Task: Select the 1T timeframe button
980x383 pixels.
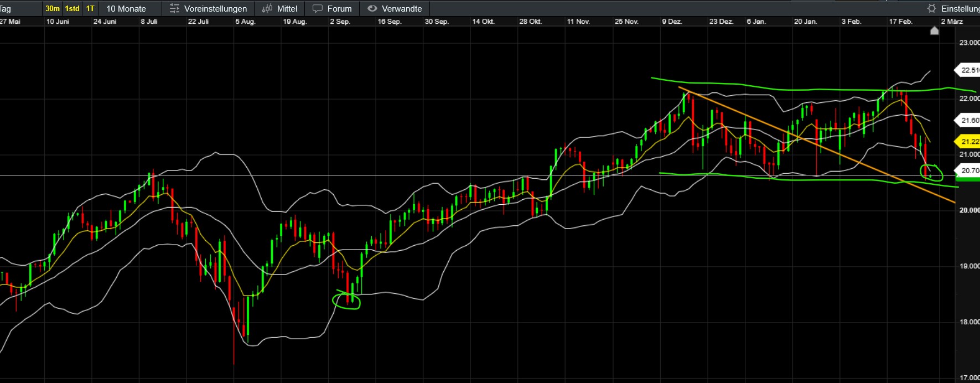Action: [90, 8]
